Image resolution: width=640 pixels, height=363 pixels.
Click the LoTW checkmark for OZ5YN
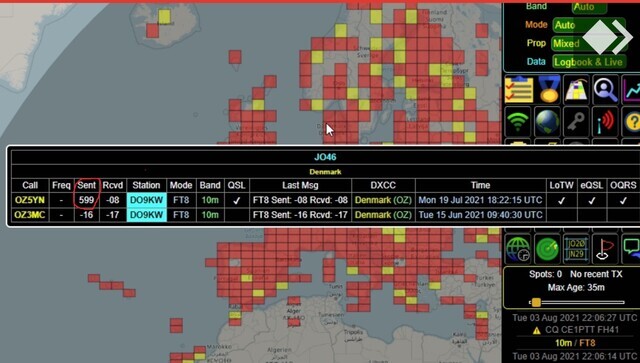click(x=562, y=200)
